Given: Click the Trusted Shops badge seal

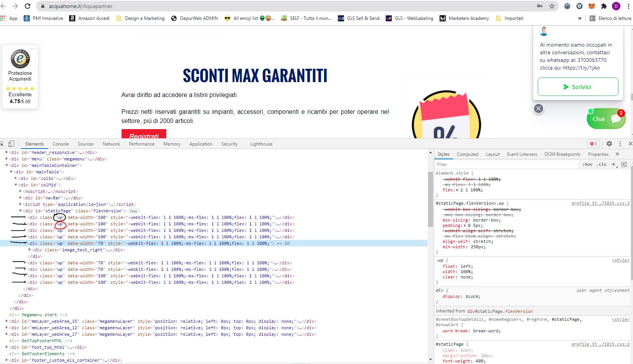Looking at the screenshot, I should tap(20, 59).
